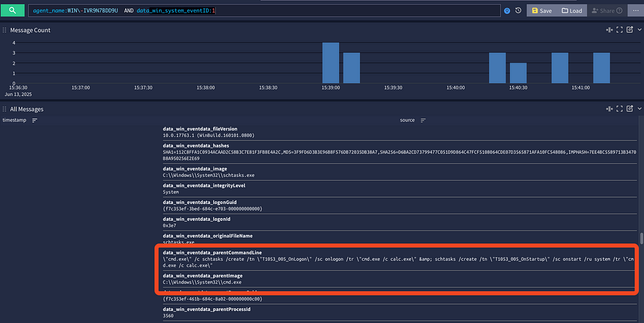Click the messages list vertical scrollbar thumb
This screenshot has height=323, width=644.
pyautogui.click(x=641, y=238)
